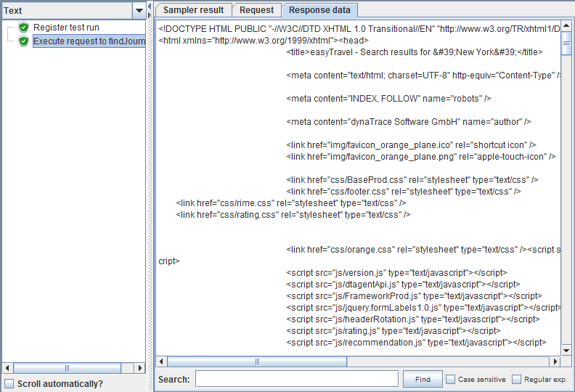This screenshot has height=392, width=575.
Task: Select Execute request to findJourn result
Action: click(x=89, y=41)
